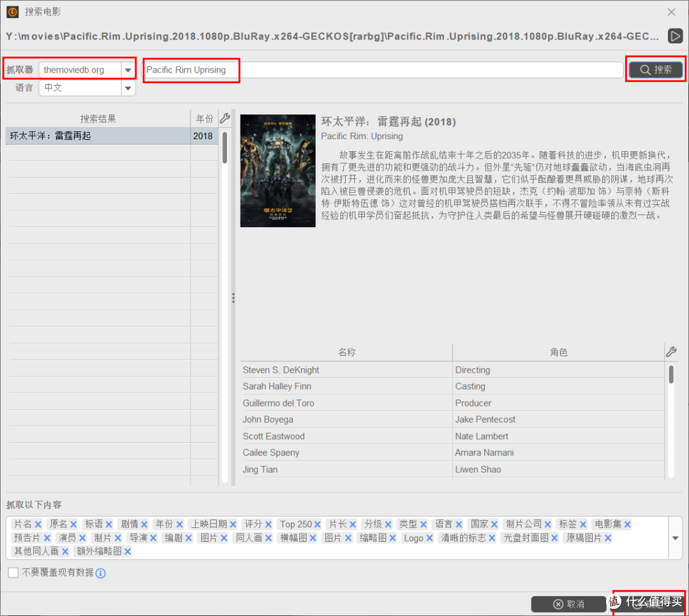Click info icon beside 不要覆盖现有数据
689x616 pixels.
click(x=100, y=573)
